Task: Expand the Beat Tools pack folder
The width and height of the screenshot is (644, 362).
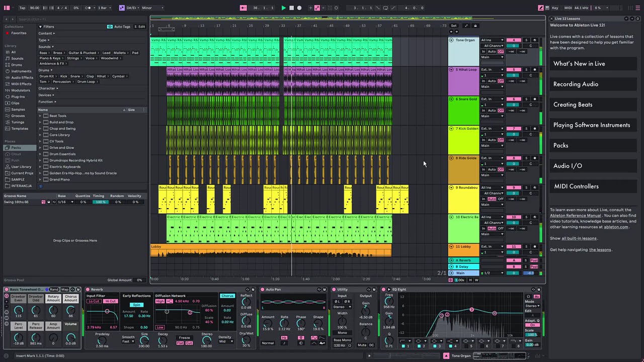Action: [40, 116]
